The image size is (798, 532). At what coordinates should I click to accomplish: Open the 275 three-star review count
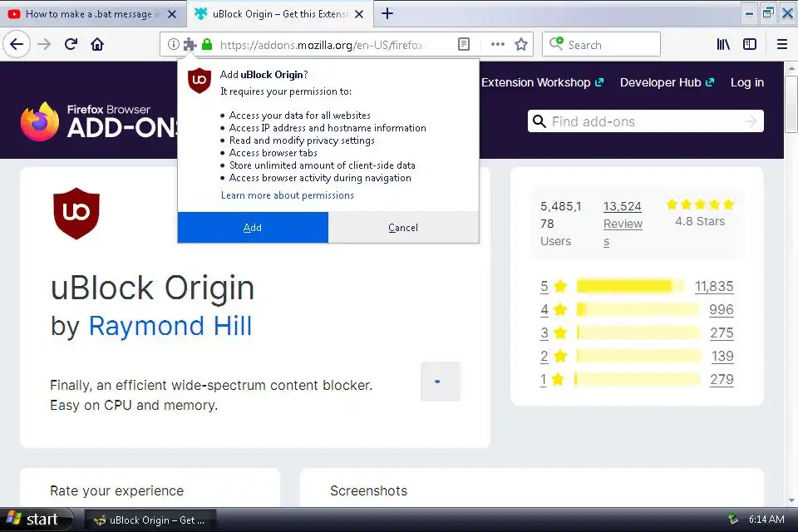coord(722,332)
